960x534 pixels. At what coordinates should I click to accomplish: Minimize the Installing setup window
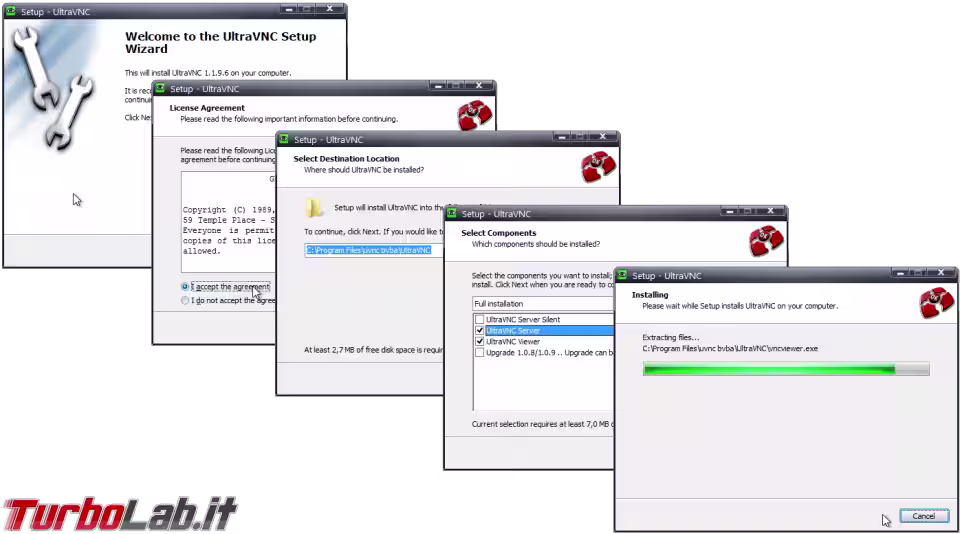pos(900,273)
